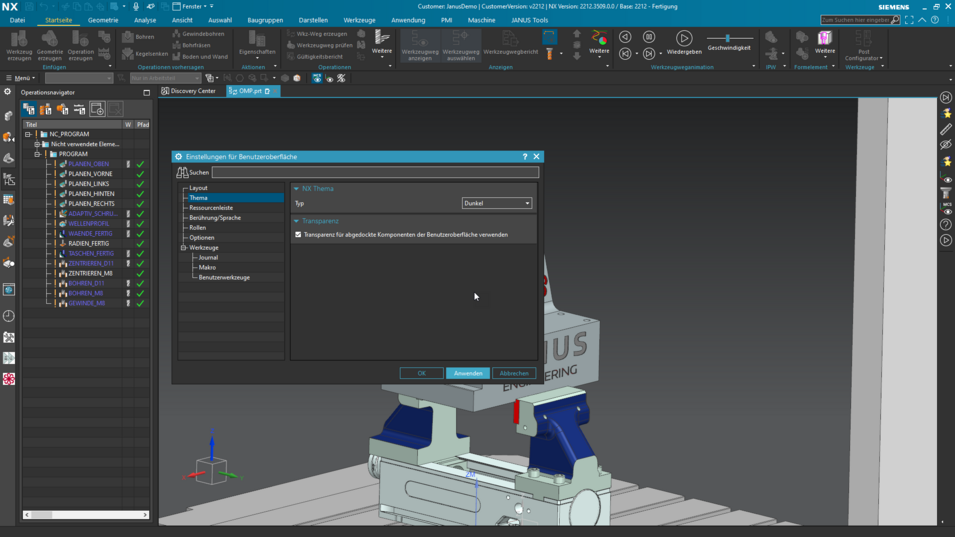
Task: Click Abbrechen button
Action: (514, 373)
